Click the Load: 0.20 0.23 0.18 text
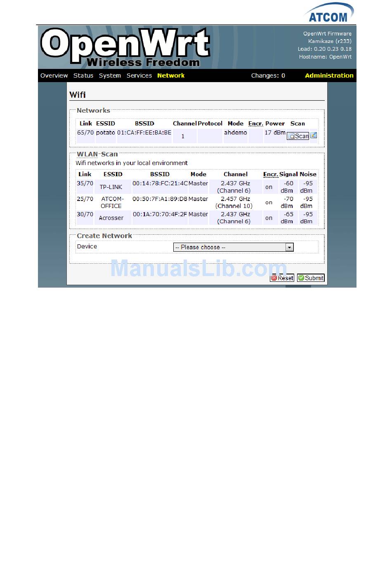The height and width of the screenshot is (581, 392). coord(325,49)
